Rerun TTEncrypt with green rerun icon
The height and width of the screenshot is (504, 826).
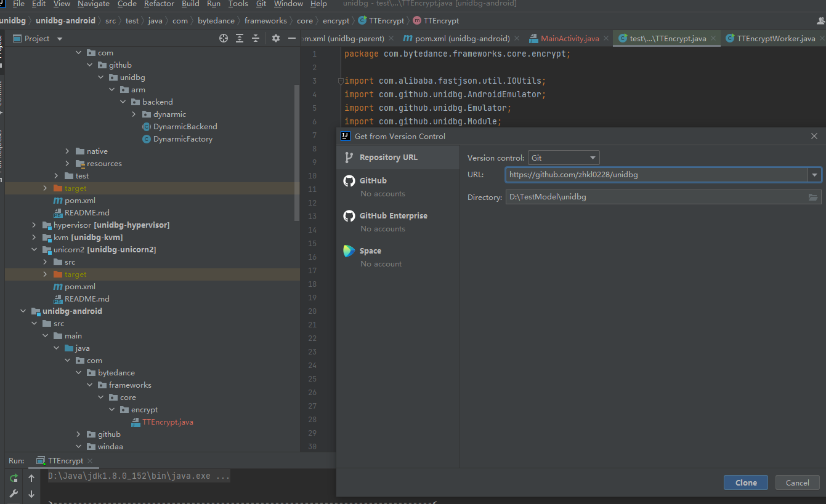pos(14,478)
